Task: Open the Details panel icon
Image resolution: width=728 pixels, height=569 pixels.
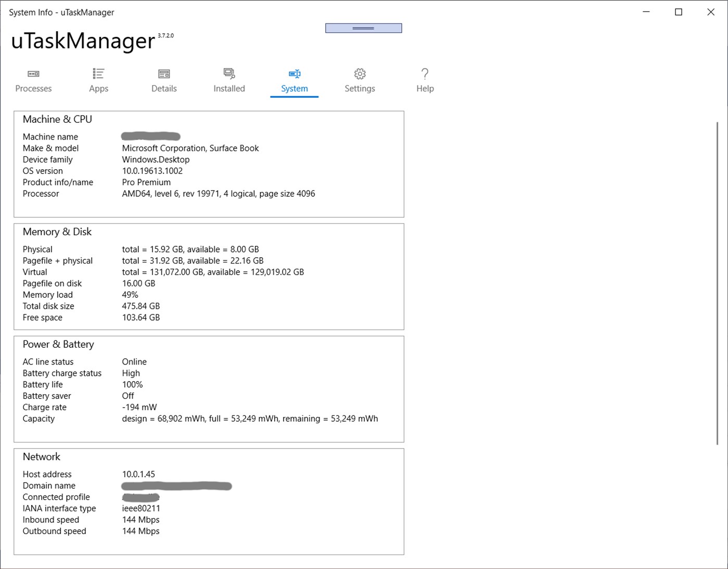Action: [163, 73]
